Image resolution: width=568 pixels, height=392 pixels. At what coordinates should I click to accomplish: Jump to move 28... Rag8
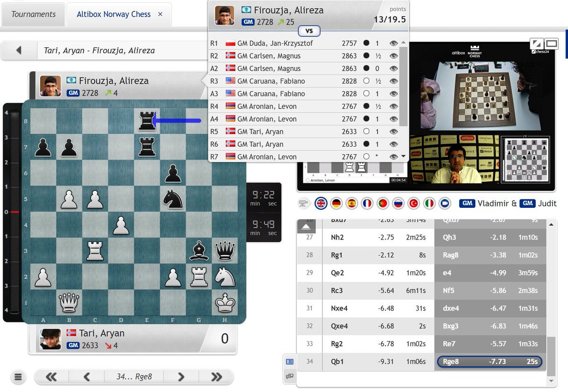coord(490,255)
